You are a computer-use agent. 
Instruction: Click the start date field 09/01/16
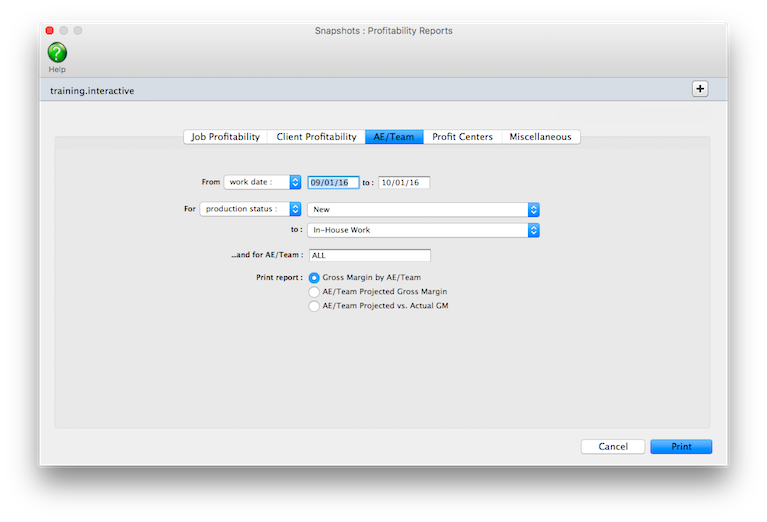[333, 183]
